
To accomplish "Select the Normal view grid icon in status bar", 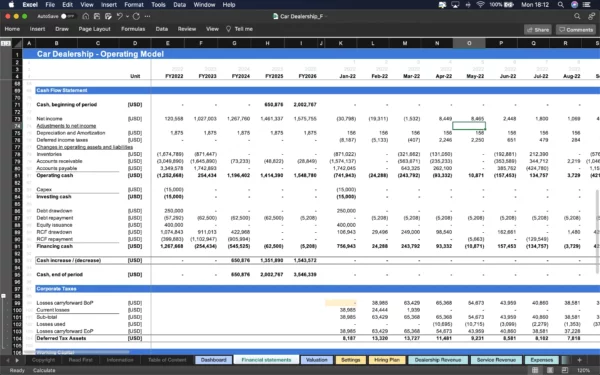I will 535,370.
